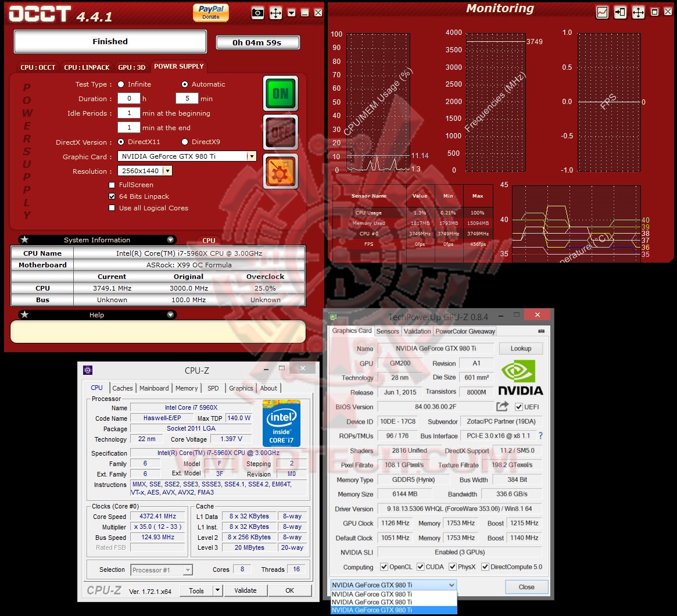This screenshot has width=677, height=616.
Task: Click the Monitoring move arrows icon
Action: click(638, 12)
